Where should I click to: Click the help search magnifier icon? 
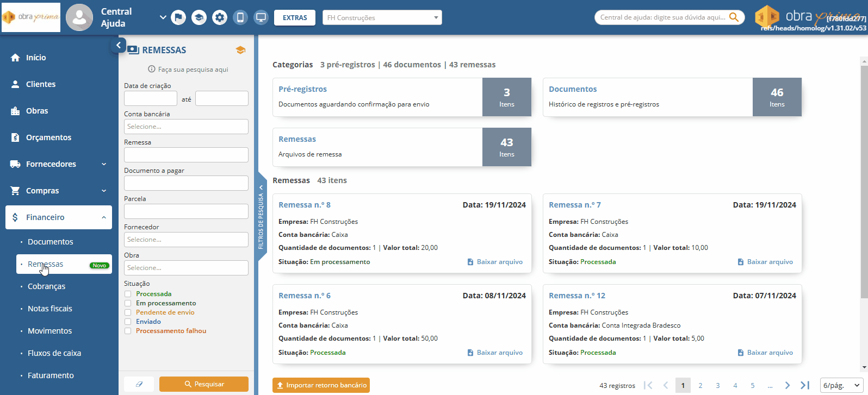coord(734,17)
